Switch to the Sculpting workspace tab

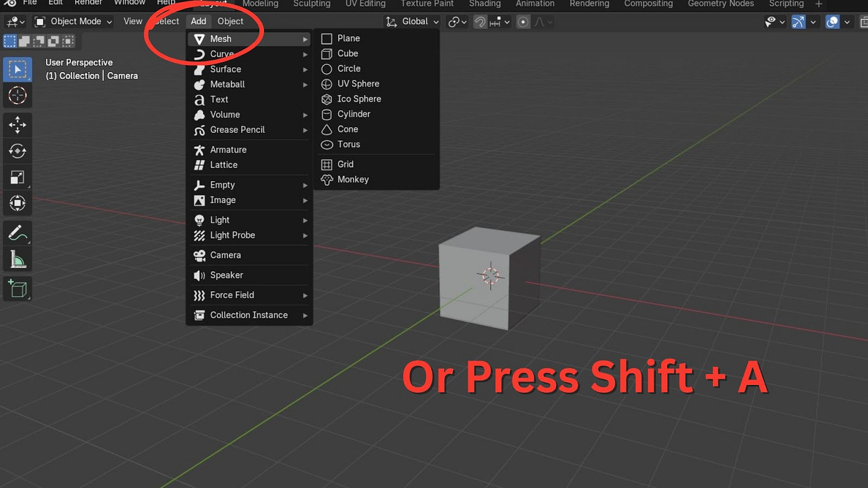[x=311, y=4]
